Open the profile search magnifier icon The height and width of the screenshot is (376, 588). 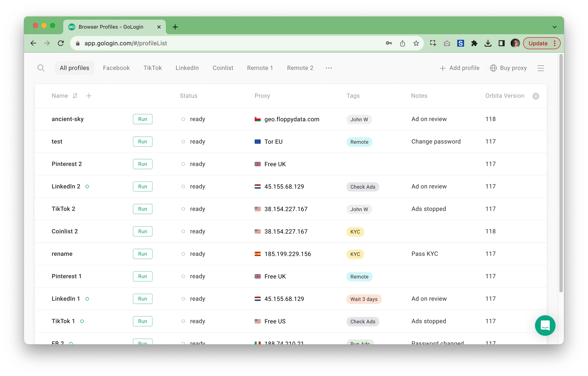41,68
